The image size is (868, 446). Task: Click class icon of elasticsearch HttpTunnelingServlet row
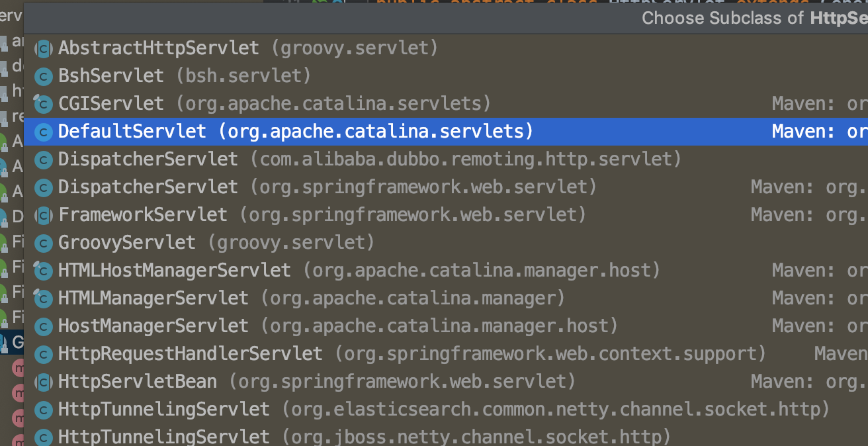point(44,410)
